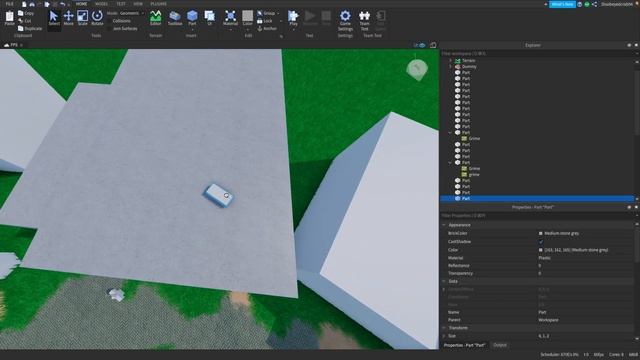Click the Undo arrow in the title bar
640x360 pixels.
point(62,4)
